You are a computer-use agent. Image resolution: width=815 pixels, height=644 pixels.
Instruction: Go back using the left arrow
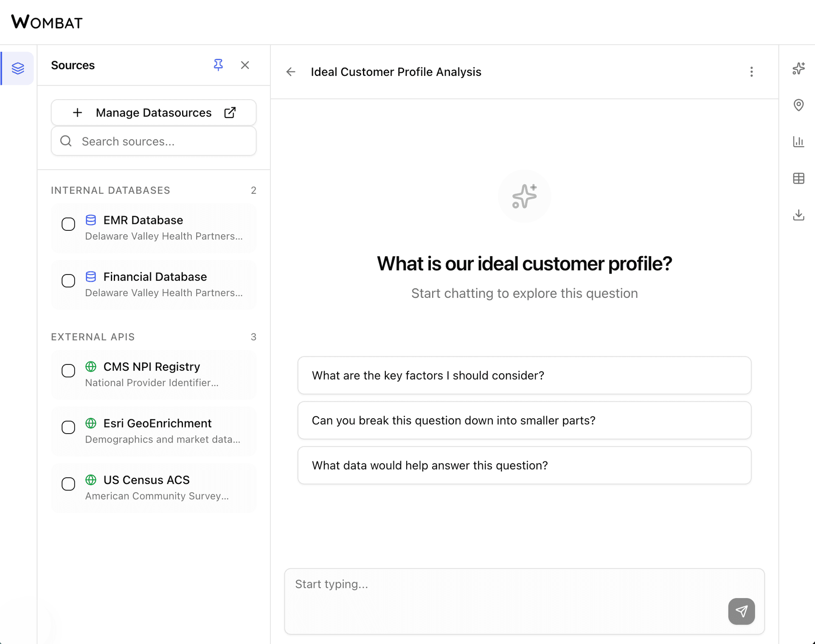coord(291,72)
